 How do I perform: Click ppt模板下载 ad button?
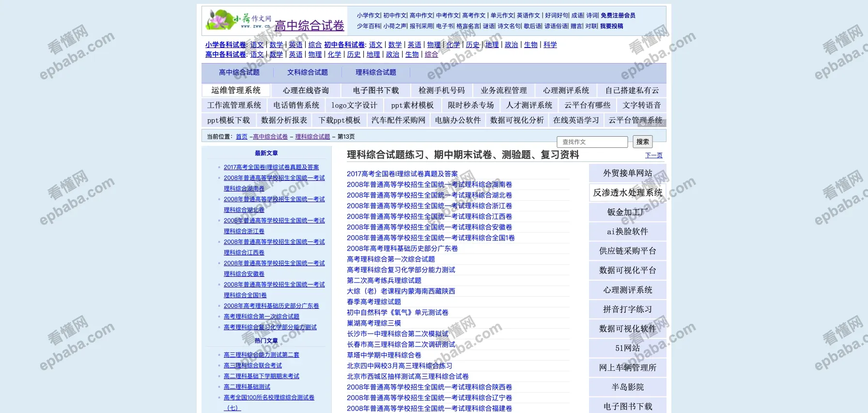point(229,120)
